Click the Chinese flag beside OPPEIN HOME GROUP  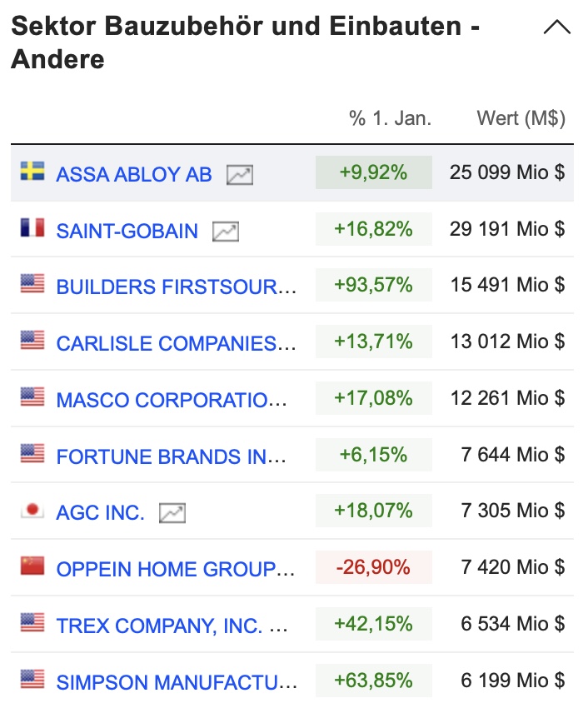(x=32, y=566)
